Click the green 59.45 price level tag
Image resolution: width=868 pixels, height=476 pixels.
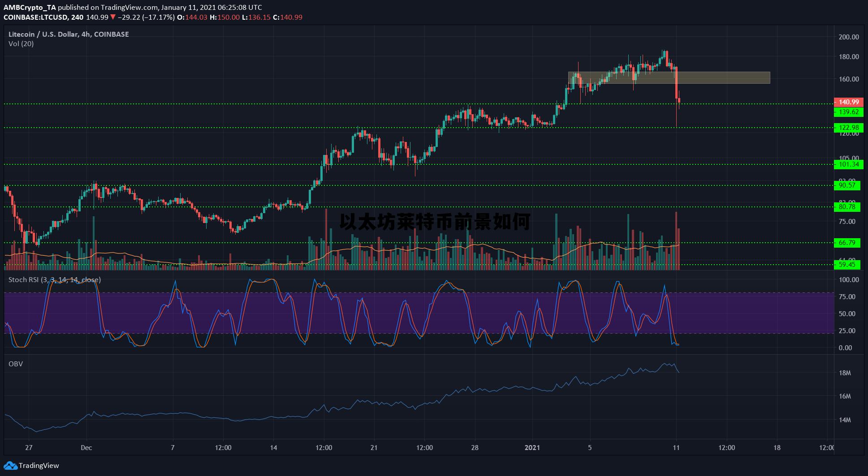[x=848, y=265]
